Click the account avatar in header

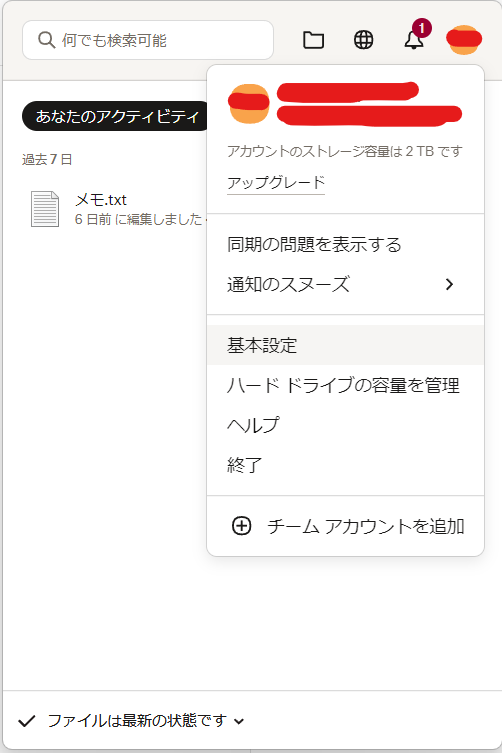coord(464,40)
